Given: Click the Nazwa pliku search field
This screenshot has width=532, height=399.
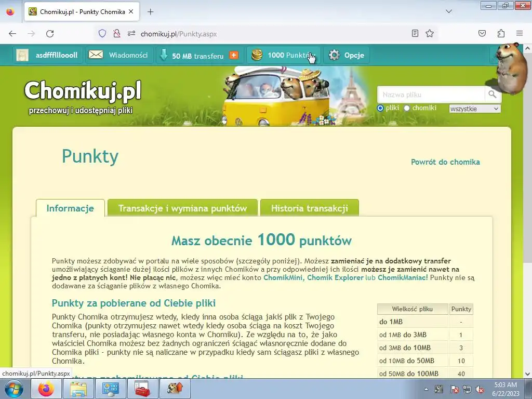Looking at the screenshot, I should [431, 95].
